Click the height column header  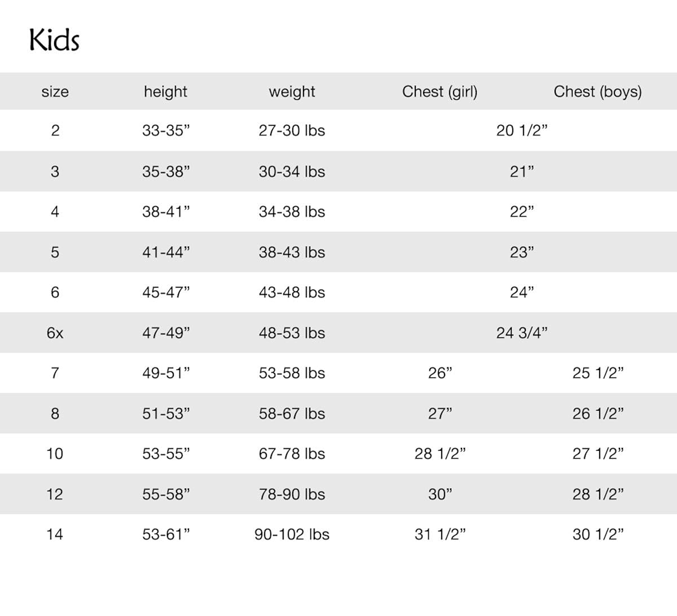click(x=165, y=91)
